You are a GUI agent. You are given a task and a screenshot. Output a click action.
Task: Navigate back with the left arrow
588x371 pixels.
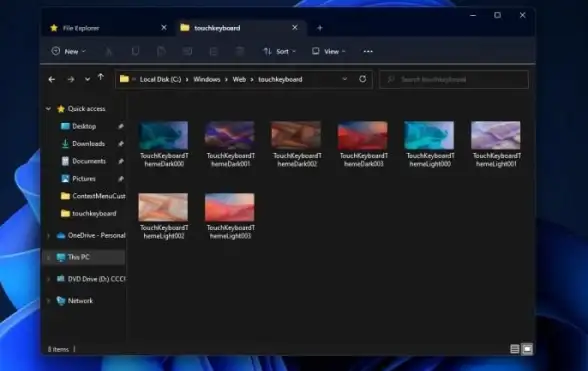coord(52,79)
